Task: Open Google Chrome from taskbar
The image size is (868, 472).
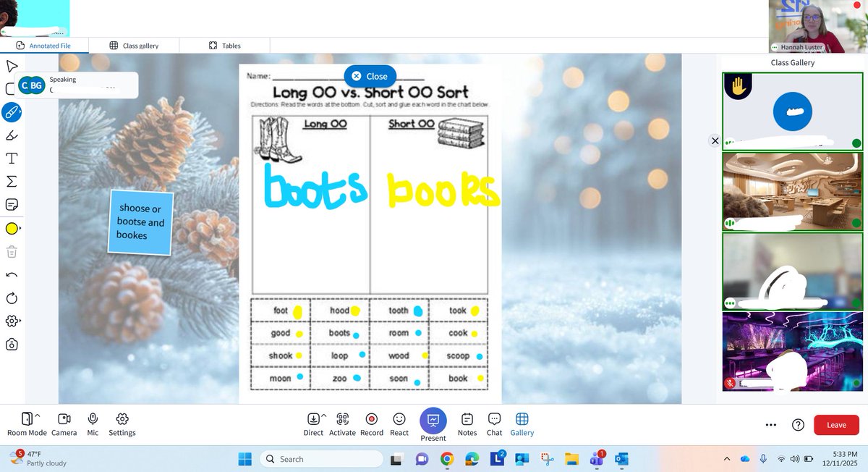Action: [446, 459]
